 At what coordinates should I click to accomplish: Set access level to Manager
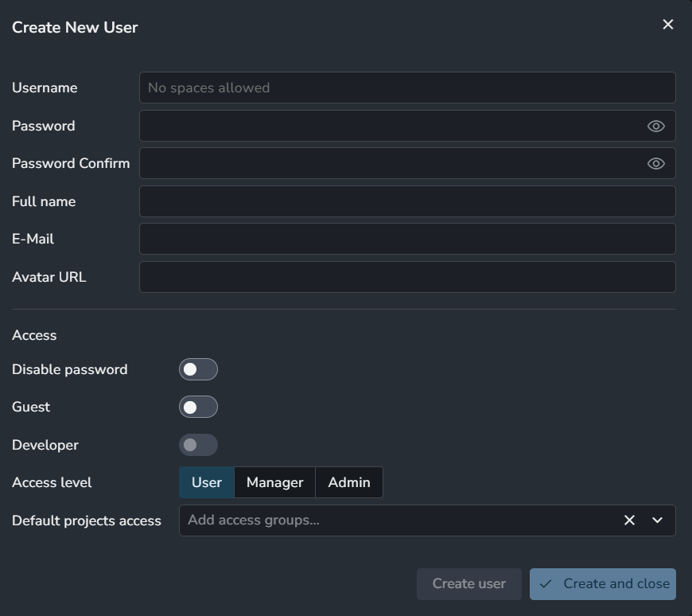274,482
